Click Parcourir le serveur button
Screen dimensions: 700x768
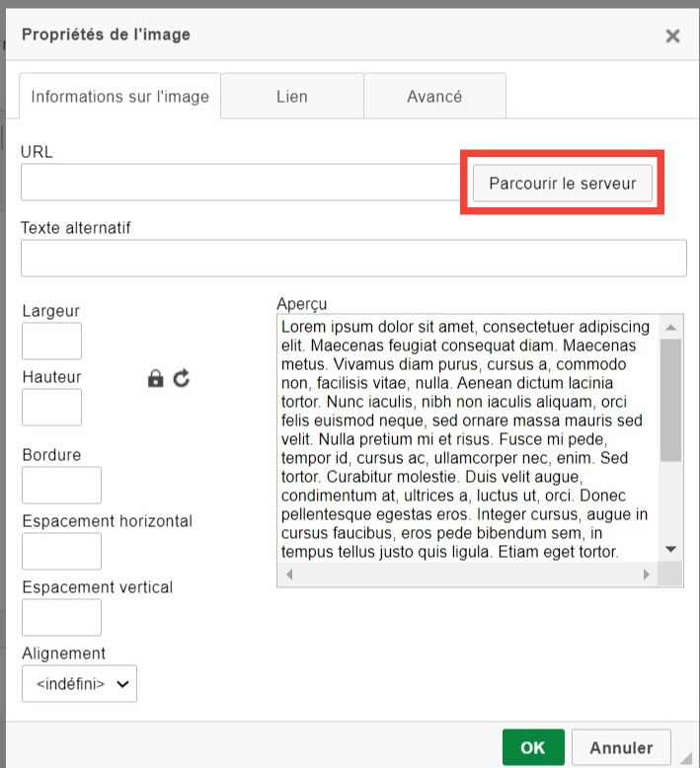(563, 184)
